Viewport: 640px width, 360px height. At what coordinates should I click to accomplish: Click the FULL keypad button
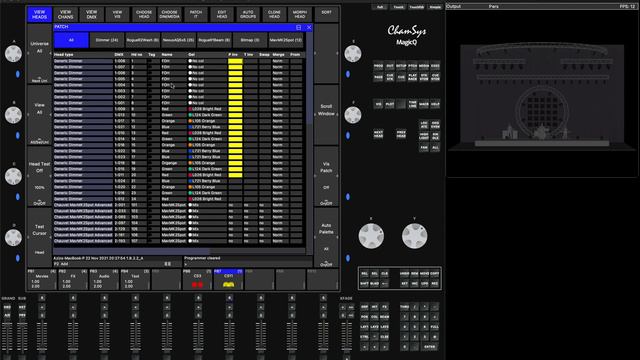435,327
